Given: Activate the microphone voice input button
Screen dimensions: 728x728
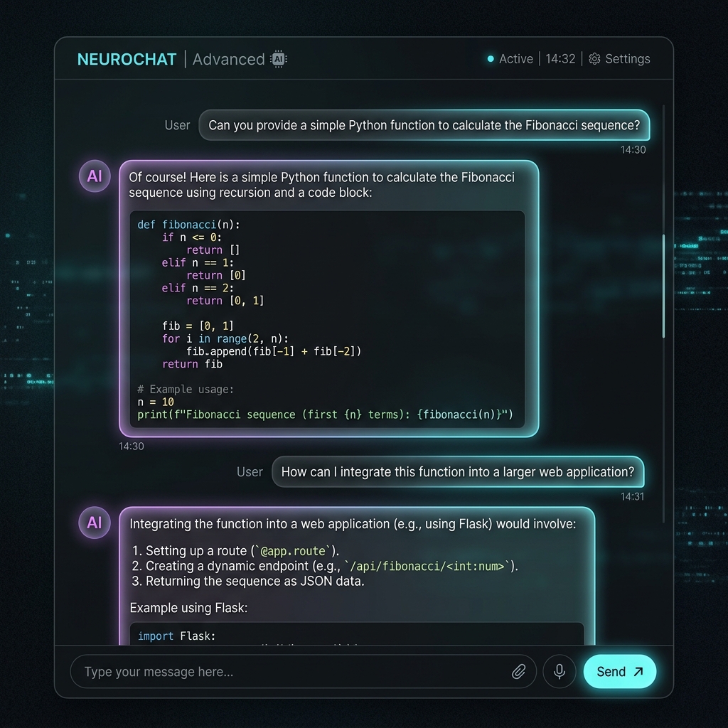Looking at the screenshot, I should click(x=560, y=671).
